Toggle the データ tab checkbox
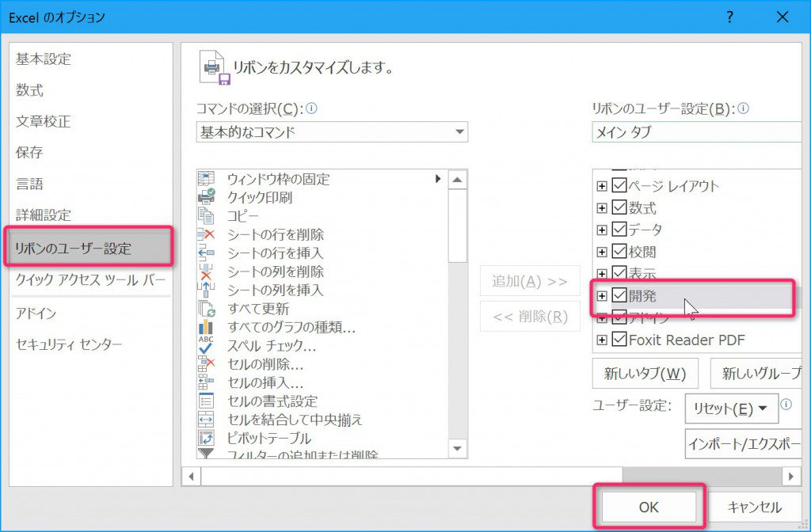 [619, 230]
